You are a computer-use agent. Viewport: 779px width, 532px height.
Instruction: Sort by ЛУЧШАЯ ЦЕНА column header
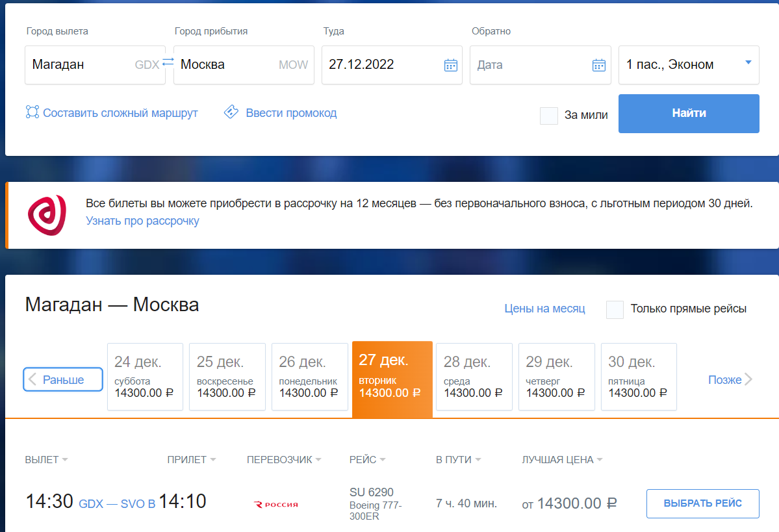[x=562, y=459]
